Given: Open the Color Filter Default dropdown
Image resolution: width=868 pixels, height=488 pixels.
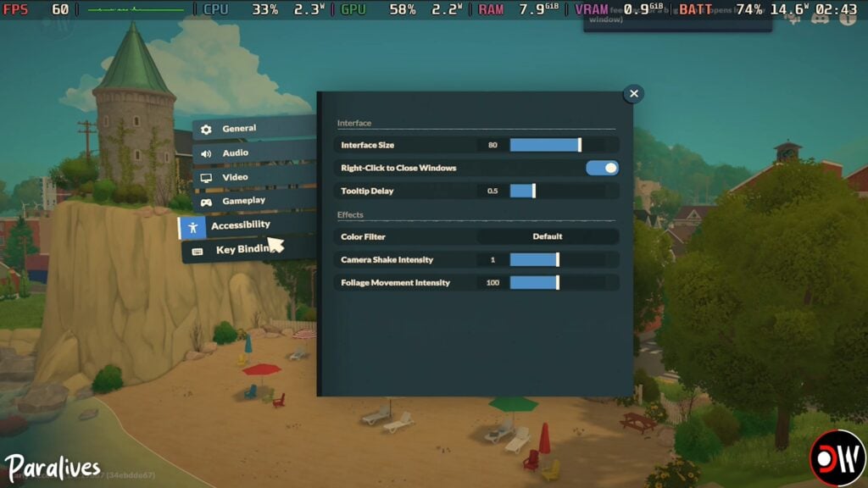Looking at the screenshot, I should pos(548,236).
